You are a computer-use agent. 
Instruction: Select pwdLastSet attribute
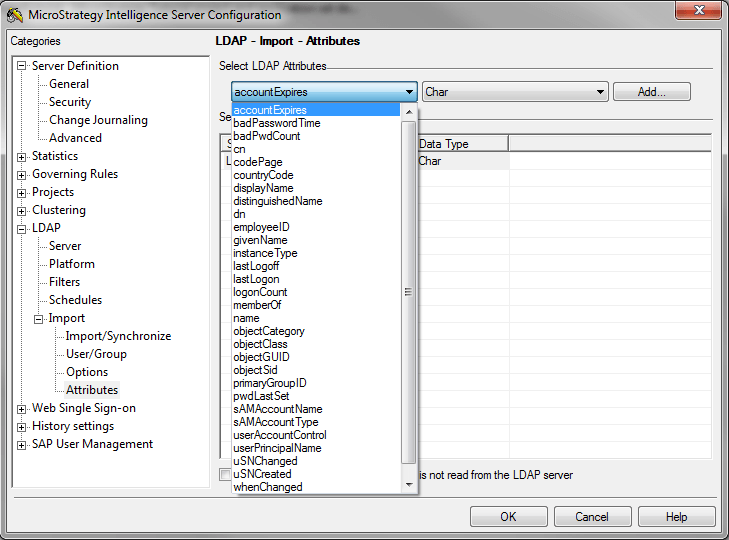(x=316, y=396)
